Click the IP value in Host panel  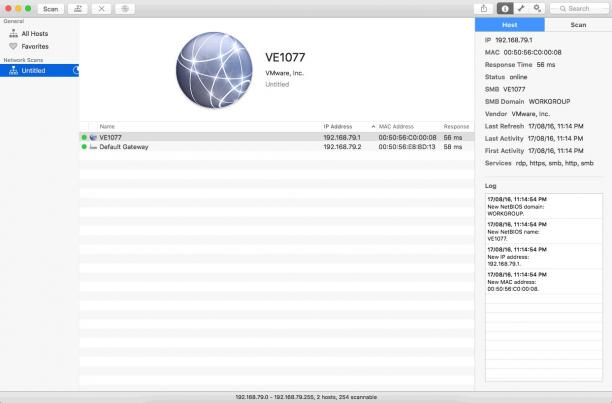pyautogui.click(x=514, y=40)
